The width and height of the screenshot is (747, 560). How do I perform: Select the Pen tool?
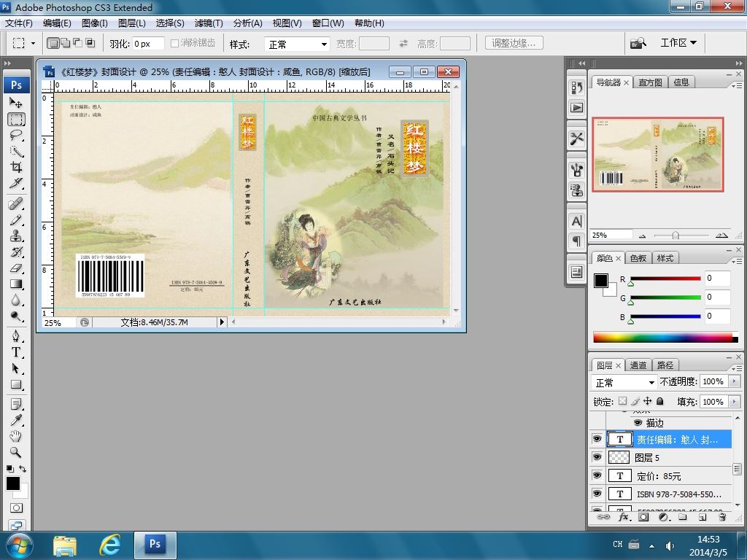point(16,337)
